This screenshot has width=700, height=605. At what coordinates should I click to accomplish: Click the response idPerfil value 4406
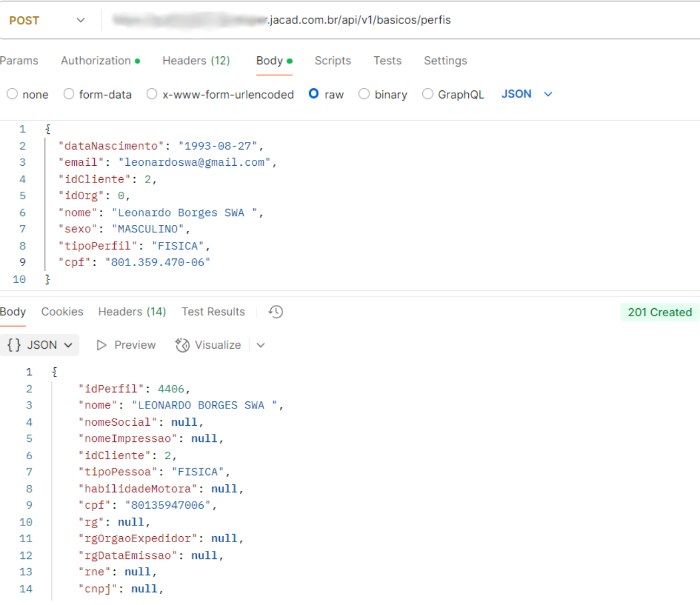[171, 389]
